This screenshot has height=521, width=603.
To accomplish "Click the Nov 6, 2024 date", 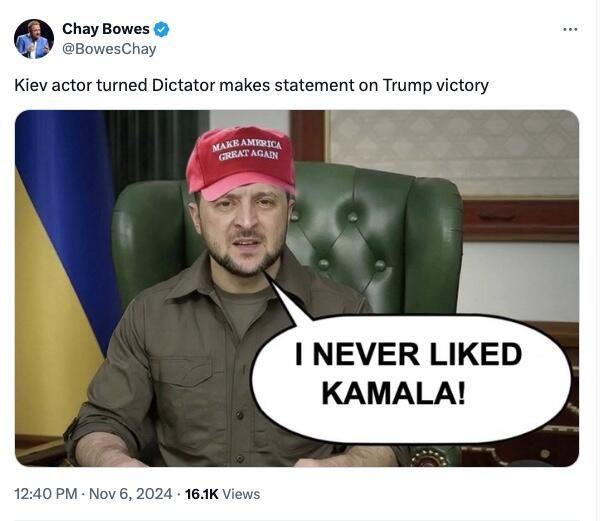I will [x=130, y=494].
